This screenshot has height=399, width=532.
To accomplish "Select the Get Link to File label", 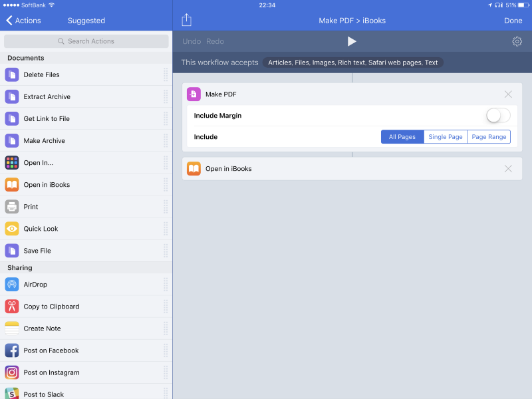I will coord(47,119).
